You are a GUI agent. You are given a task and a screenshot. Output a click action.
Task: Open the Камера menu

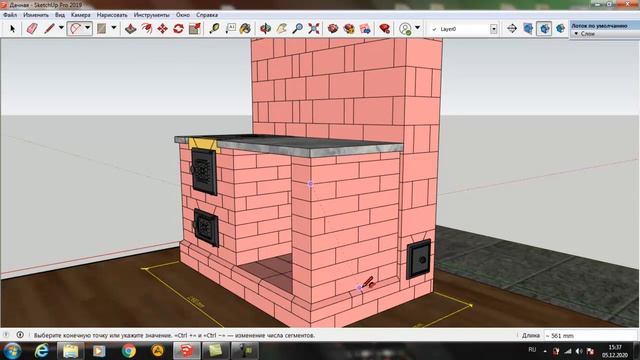point(81,15)
